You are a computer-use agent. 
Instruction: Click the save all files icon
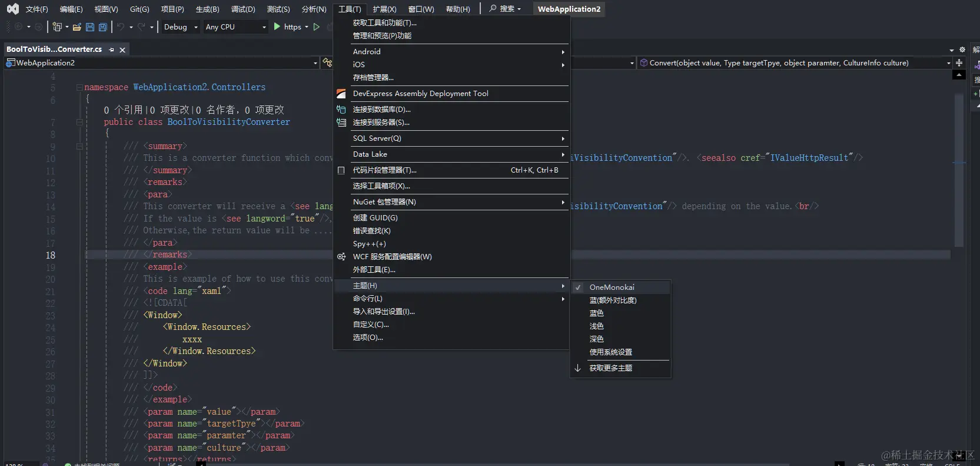pos(103,27)
